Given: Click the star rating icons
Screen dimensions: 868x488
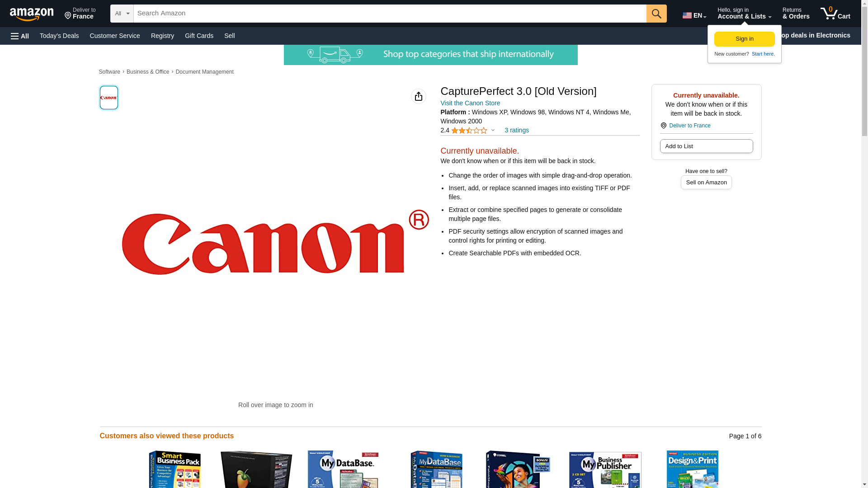Looking at the screenshot, I should [x=469, y=131].
